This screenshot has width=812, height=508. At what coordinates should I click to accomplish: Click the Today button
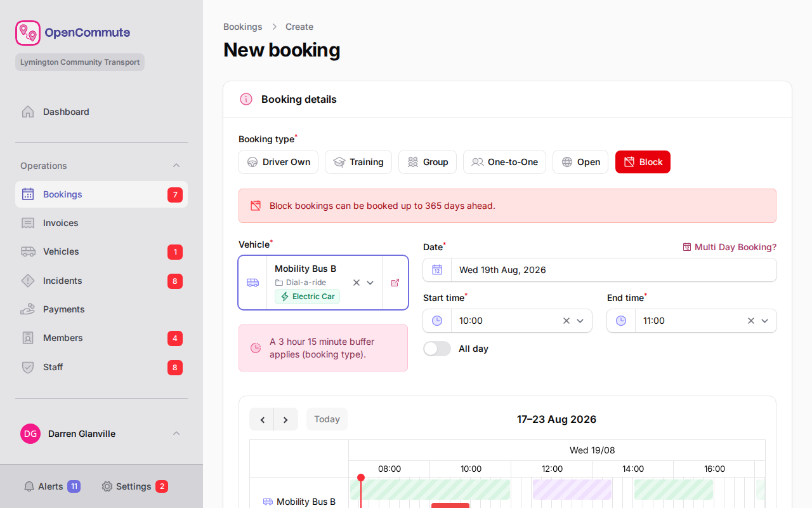click(327, 419)
